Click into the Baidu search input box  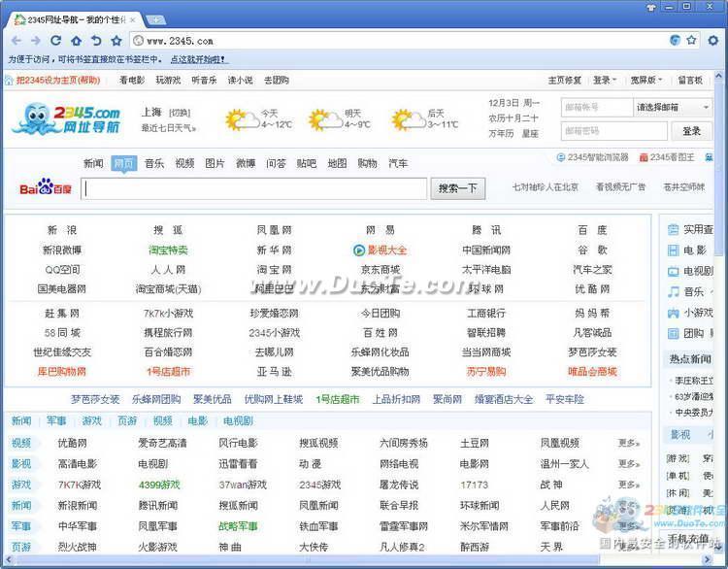click(254, 188)
